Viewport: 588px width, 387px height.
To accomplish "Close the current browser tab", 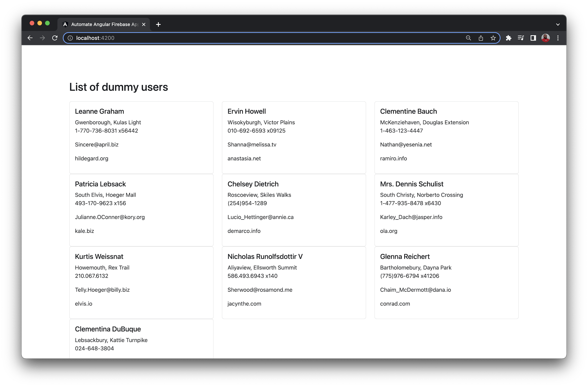I will point(144,24).
